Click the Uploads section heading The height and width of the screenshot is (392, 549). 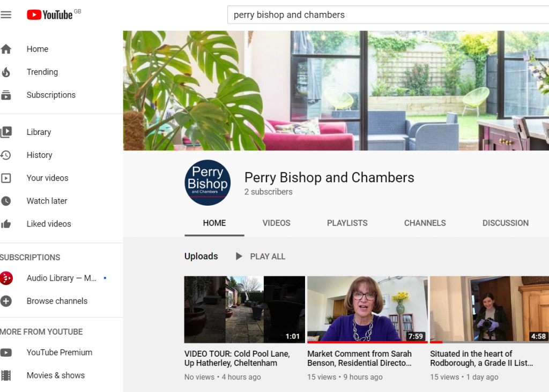pos(201,257)
